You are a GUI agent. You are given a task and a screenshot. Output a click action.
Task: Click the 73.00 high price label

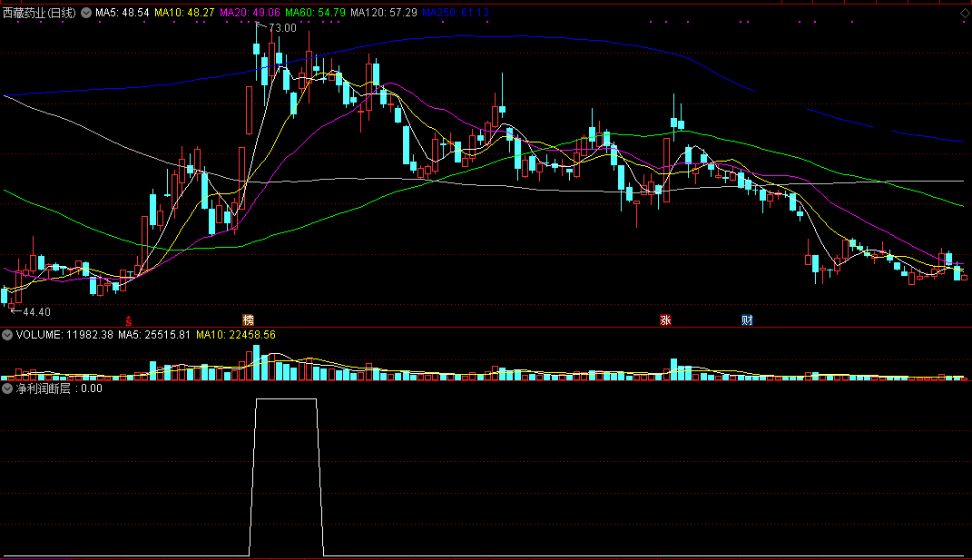pos(282,28)
